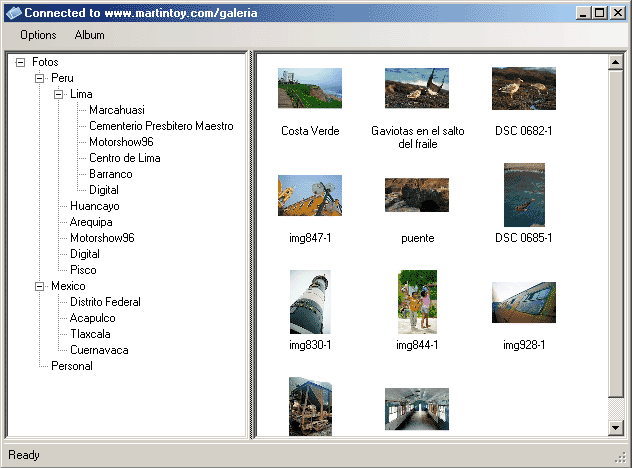Click the vertical scrollbar thumb
The height and width of the screenshot is (468, 632).
coord(615,233)
